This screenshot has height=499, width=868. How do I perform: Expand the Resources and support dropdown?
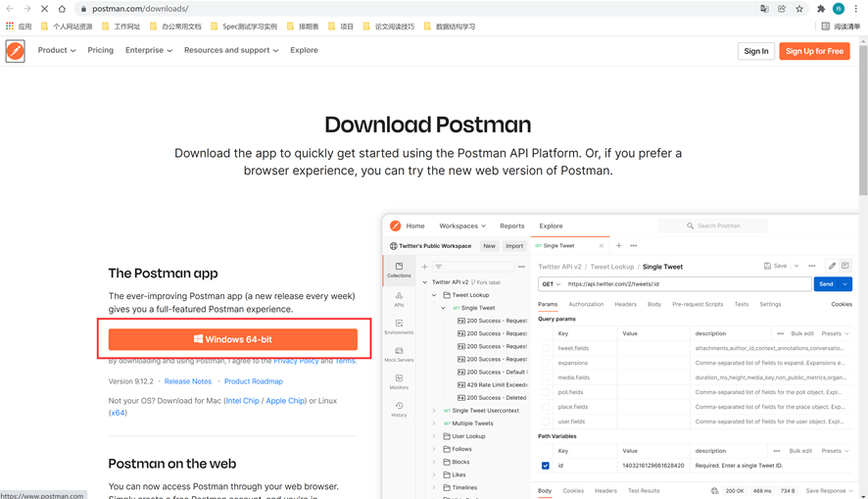coord(231,50)
